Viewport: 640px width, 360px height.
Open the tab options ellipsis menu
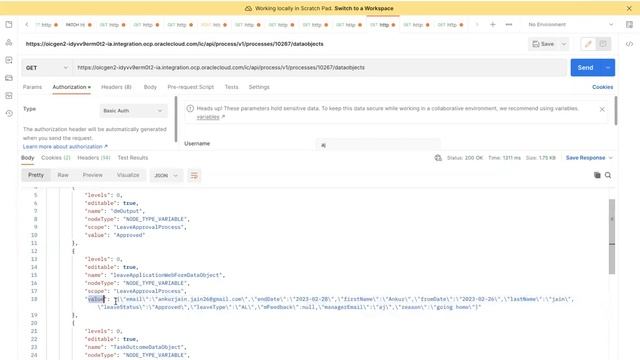(509, 24)
